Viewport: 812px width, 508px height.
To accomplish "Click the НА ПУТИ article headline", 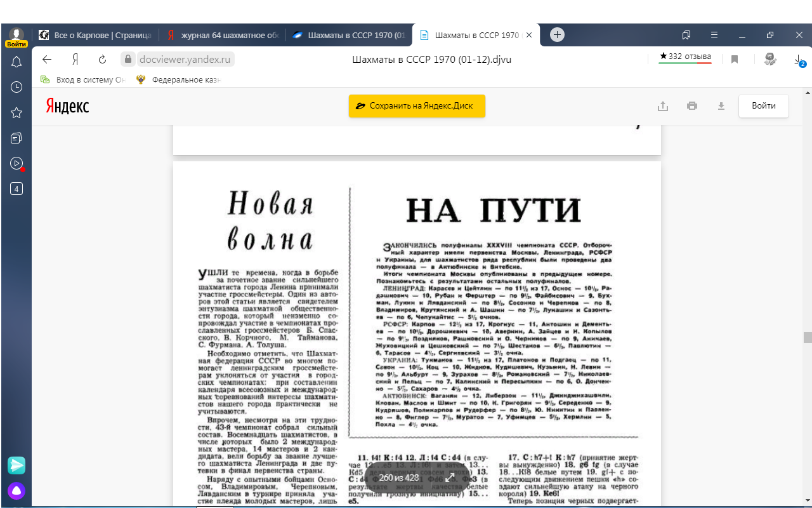I will tap(493, 210).
